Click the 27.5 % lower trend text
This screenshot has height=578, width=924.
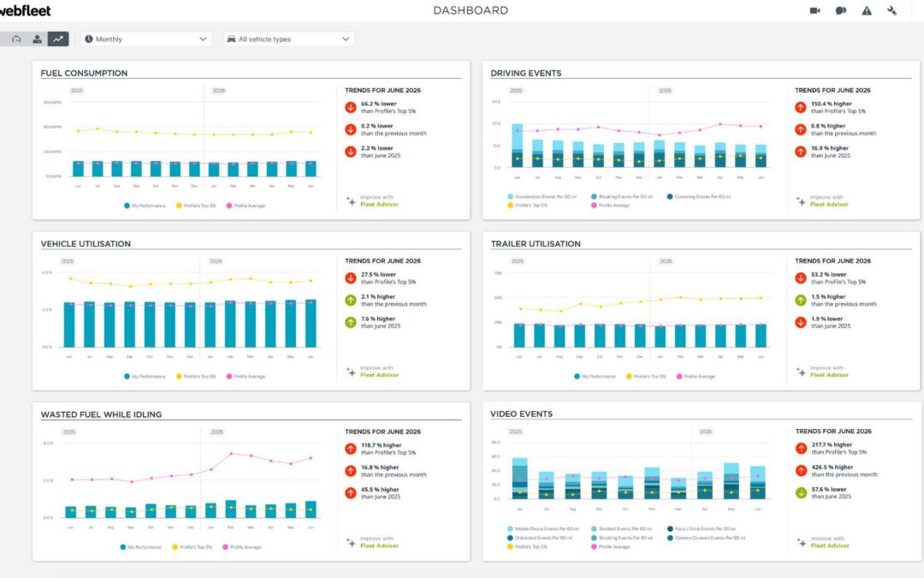tap(378, 274)
